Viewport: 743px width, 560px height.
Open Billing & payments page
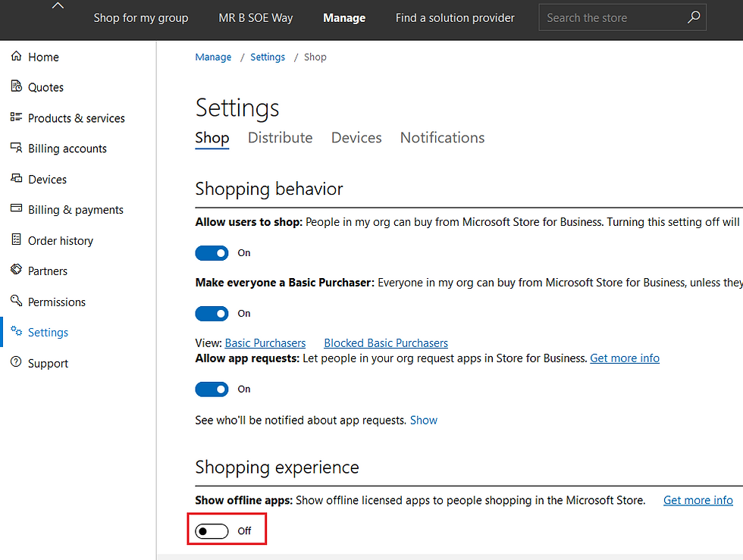point(76,210)
